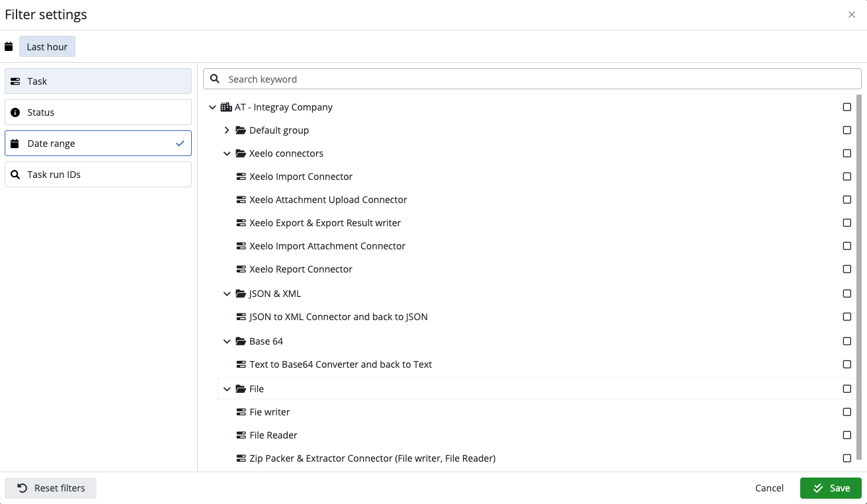Click the task icon beside Xeelo Import Connector
The height and width of the screenshot is (504, 867).
(241, 176)
